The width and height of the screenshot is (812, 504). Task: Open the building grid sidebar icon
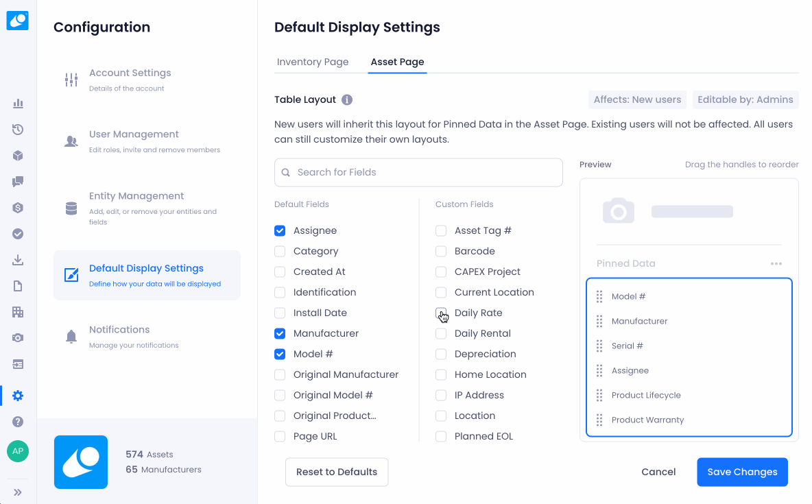pos(18,312)
